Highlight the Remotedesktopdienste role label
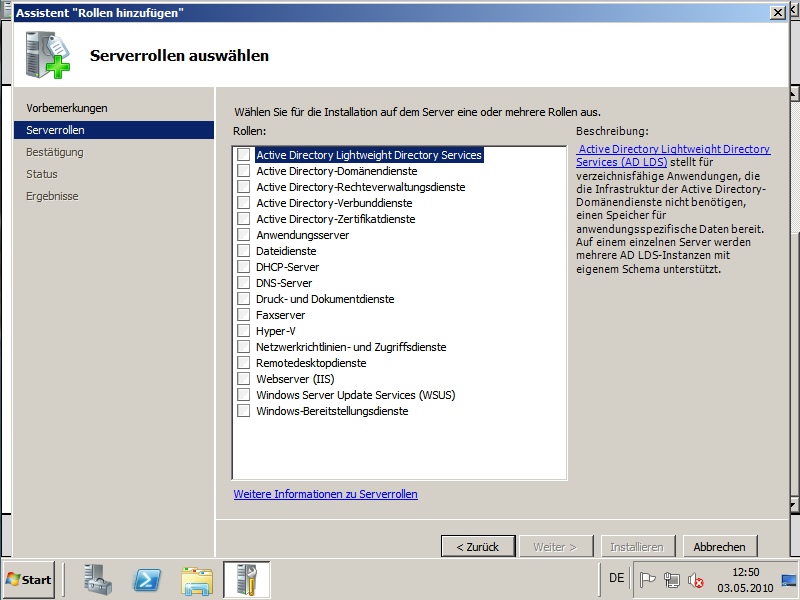Image resolution: width=800 pixels, height=600 pixels. (x=311, y=363)
